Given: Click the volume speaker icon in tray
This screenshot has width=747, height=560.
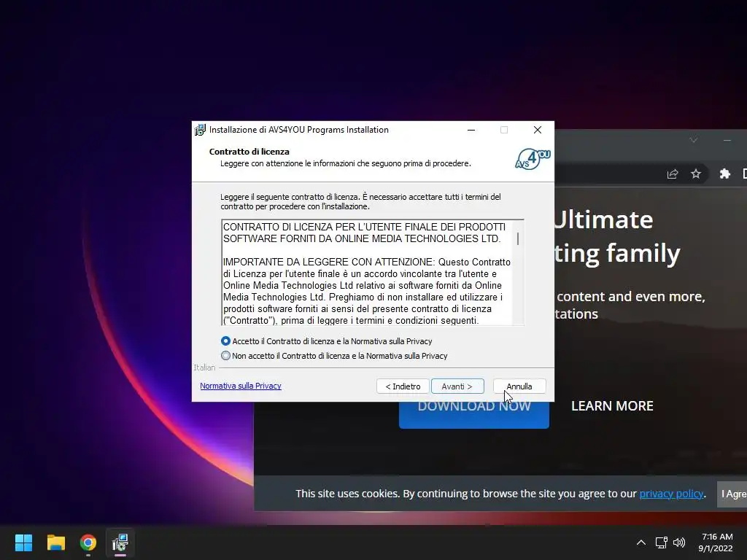Looking at the screenshot, I should click(x=679, y=542).
